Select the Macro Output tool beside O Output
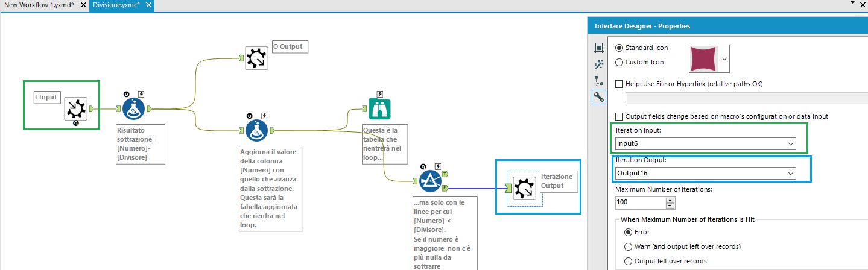Image resolution: width=868 pixels, height=270 pixels. 256,58
